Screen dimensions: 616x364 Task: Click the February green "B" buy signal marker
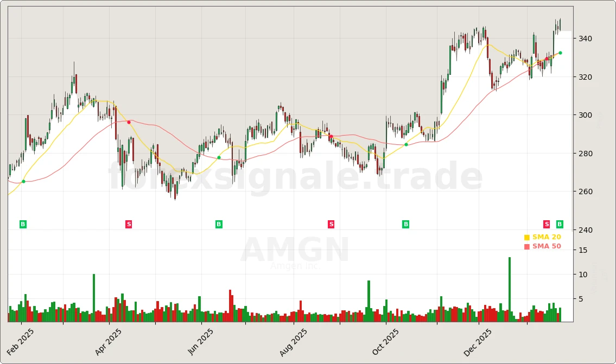pyautogui.click(x=22, y=224)
